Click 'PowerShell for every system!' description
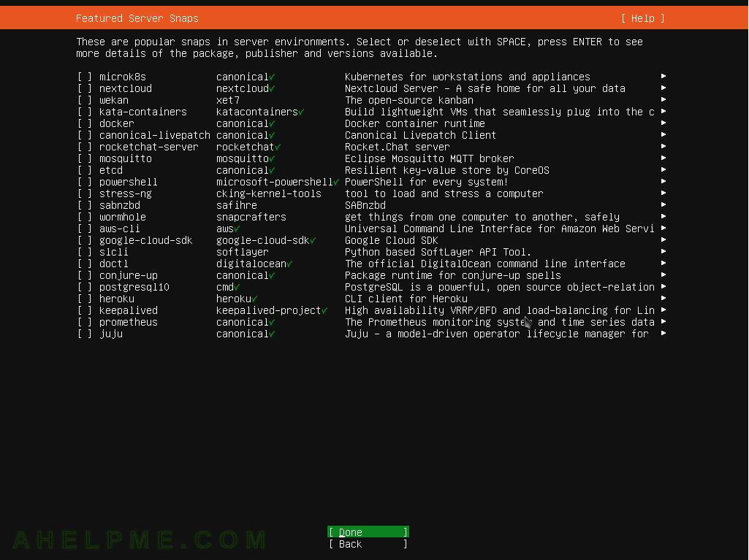 coord(427,182)
